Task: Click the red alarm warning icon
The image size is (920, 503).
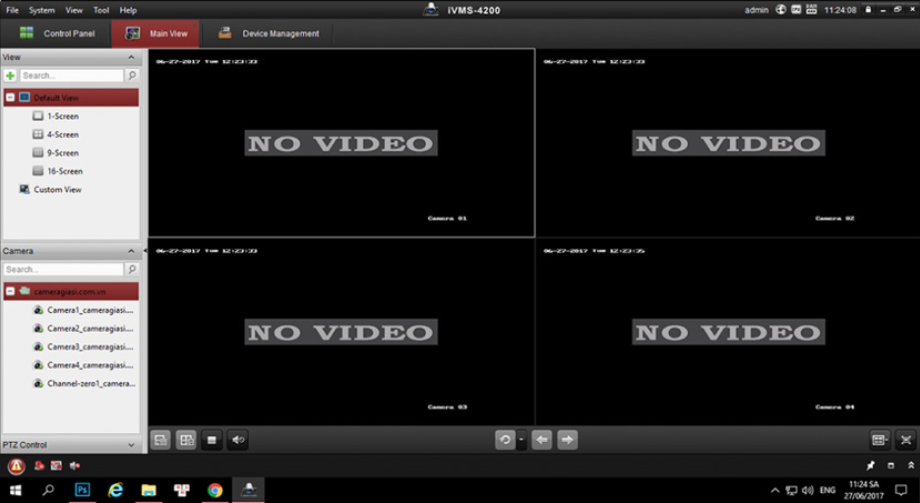Action: pos(16,466)
